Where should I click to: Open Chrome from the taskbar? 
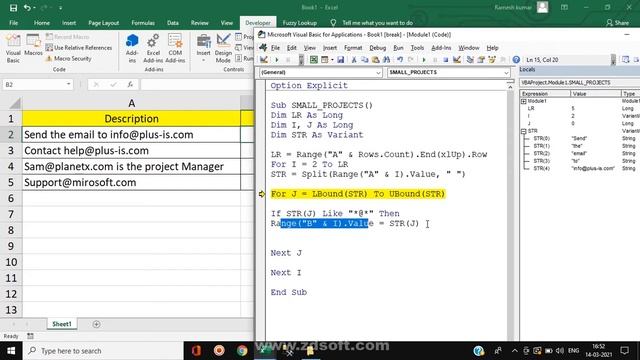[x=242, y=351]
